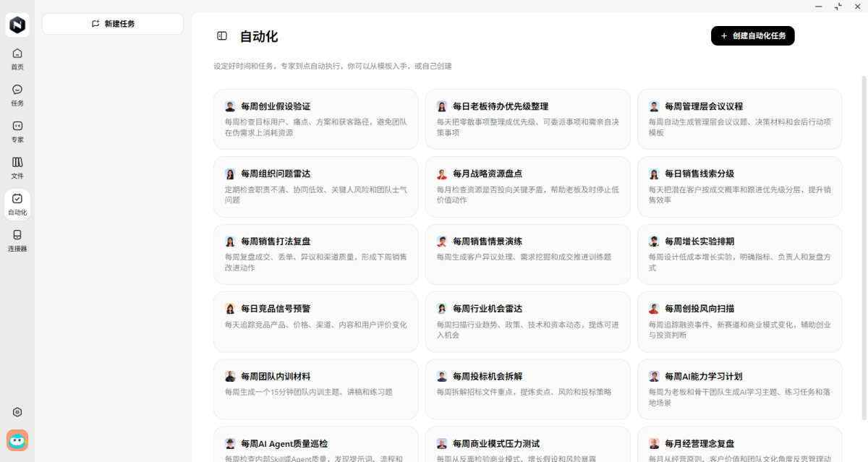Choose the 每周增长实验排期 template title
The height and width of the screenshot is (462, 868).
coord(699,241)
